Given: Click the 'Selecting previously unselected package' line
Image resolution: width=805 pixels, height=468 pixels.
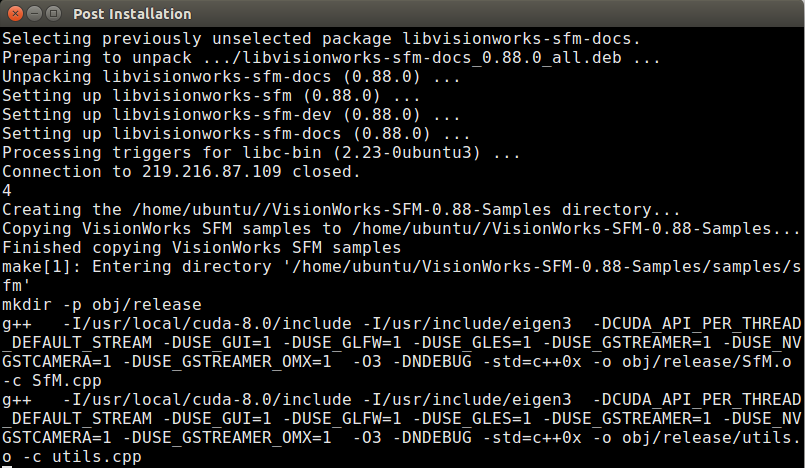Looking at the screenshot, I should tap(321, 38).
